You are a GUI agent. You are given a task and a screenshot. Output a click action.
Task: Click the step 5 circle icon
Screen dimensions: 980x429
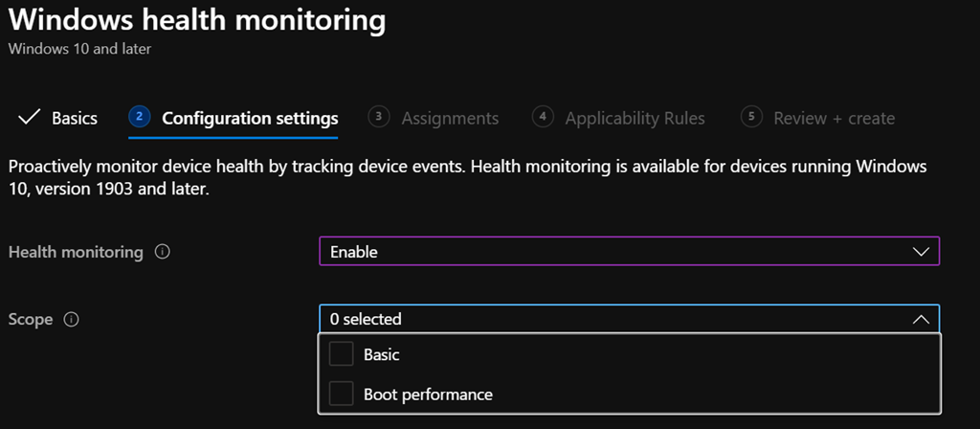(751, 117)
